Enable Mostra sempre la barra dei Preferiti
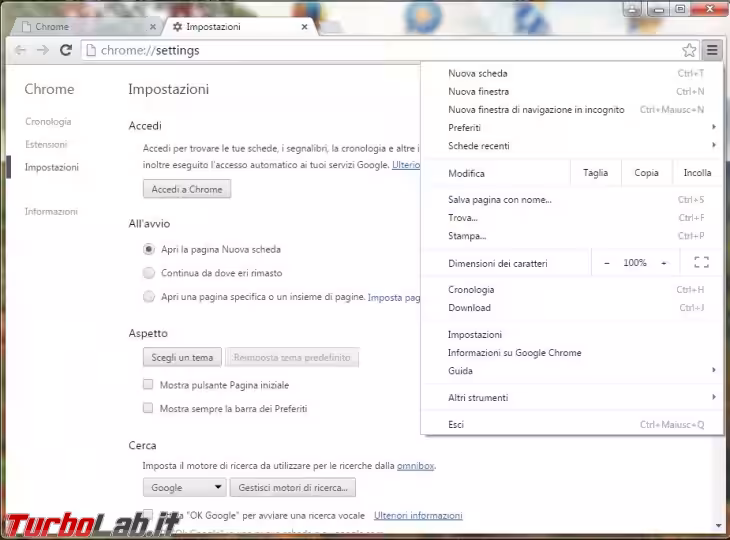Screen dimensions: 730x540 pos(148,408)
